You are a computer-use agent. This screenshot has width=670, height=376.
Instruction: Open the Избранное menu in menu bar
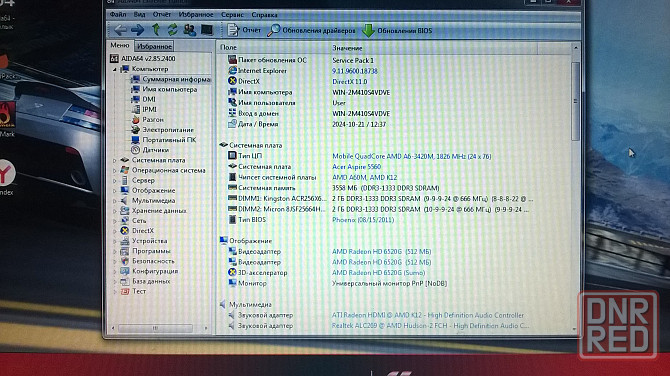coord(196,15)
